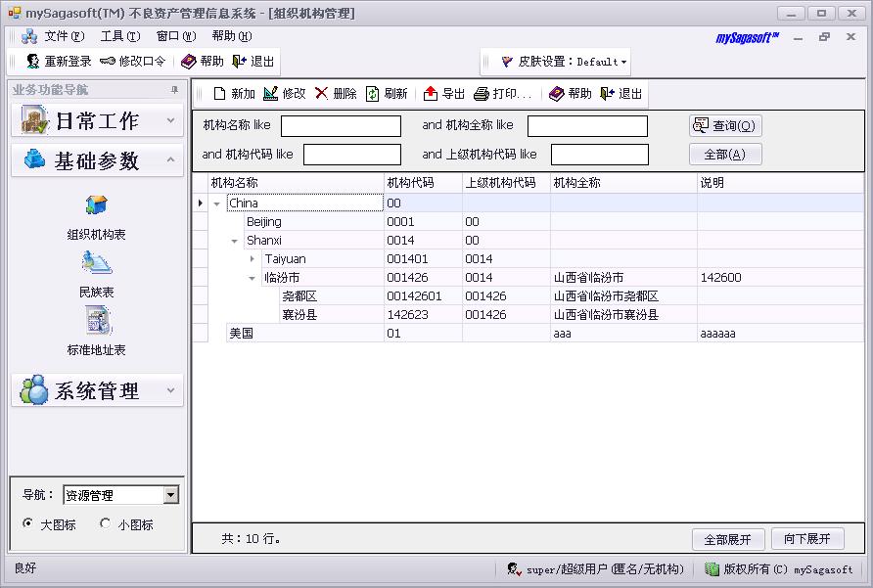Click the Basic Parameters (基础参数) cube icon
873x588 pixels.
[34, 159]
